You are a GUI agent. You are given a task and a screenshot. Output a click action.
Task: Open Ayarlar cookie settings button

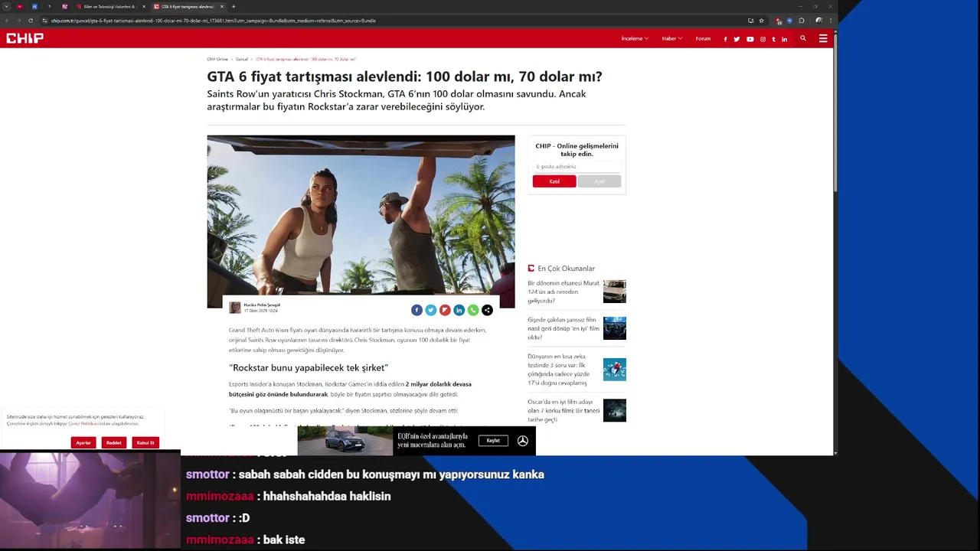83,442
